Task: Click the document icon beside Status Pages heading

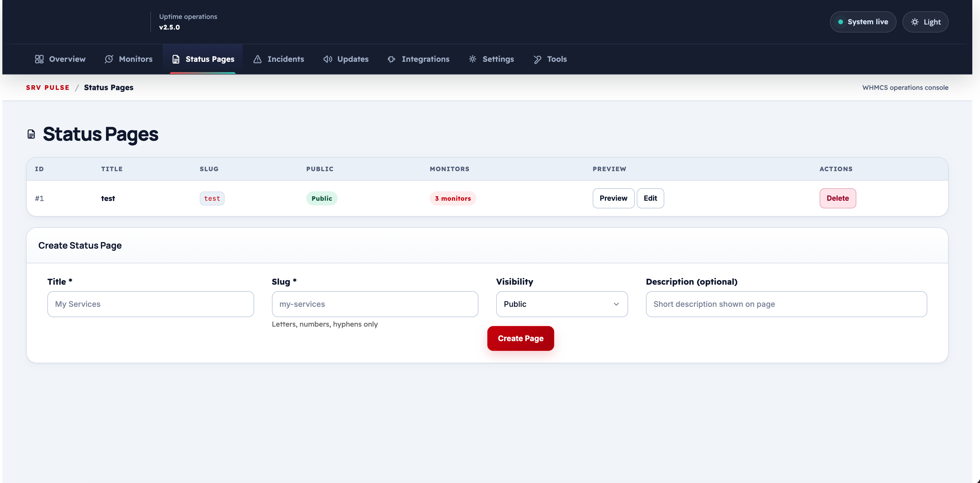Action: pyautogui.click(x=31, y=134)
